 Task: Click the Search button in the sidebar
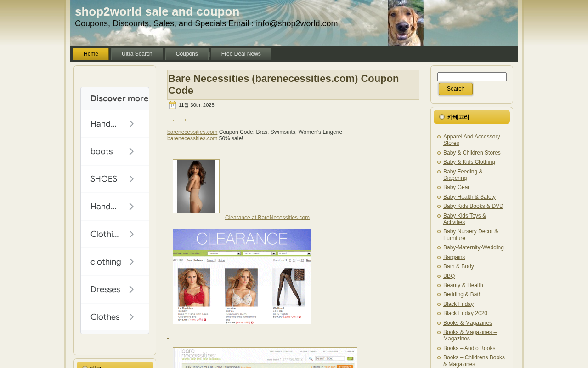(x=456, y=89)
